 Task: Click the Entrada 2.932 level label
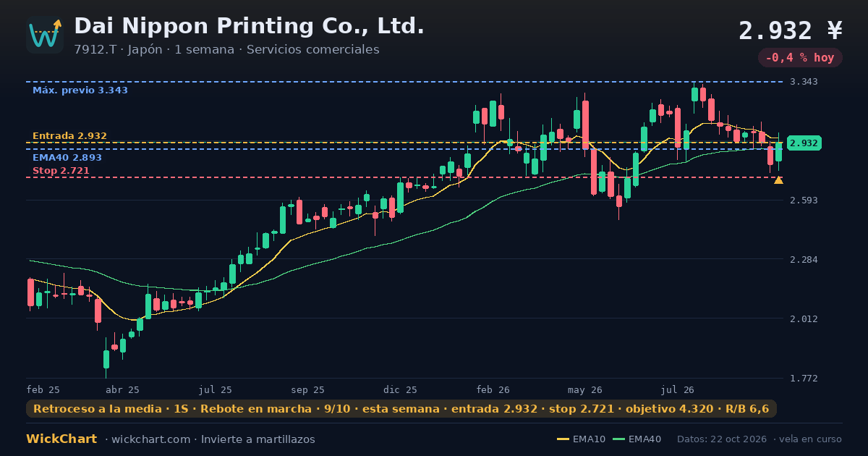point(69,136)
